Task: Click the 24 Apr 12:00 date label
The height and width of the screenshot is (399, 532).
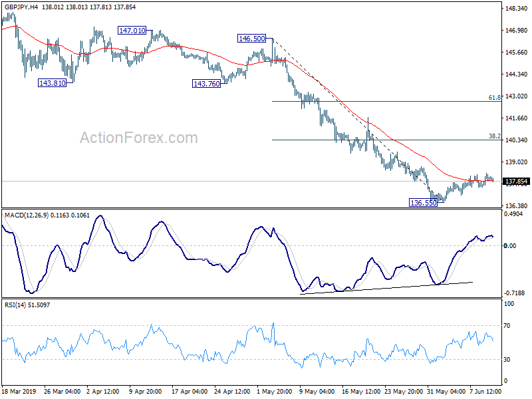Action: coord(232,391)
